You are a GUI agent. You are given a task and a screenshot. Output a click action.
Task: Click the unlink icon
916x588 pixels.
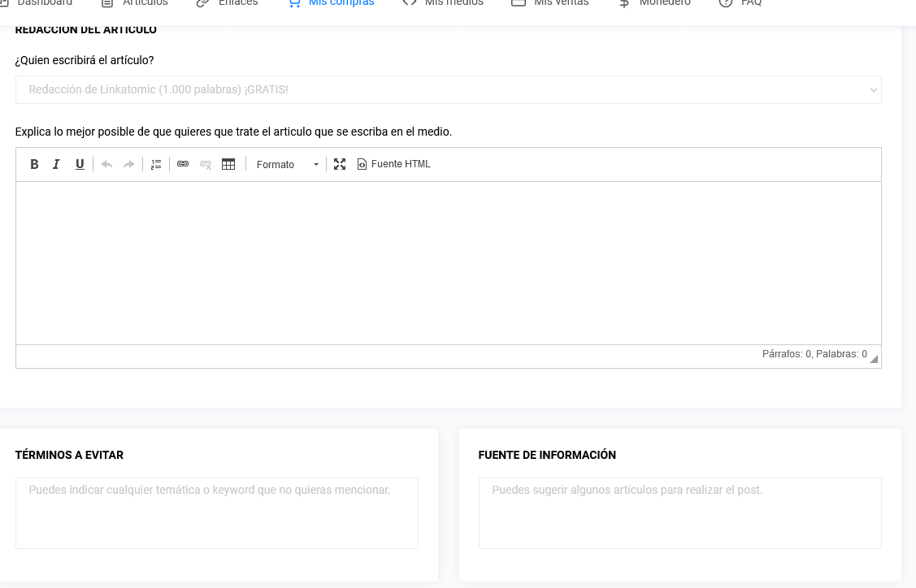(x=206, y=164)
